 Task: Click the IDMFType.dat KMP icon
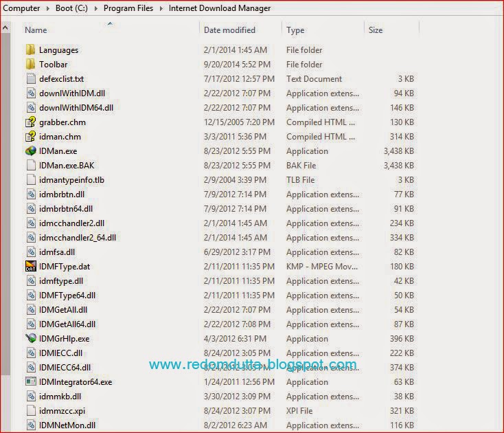(x=30, y=267)
